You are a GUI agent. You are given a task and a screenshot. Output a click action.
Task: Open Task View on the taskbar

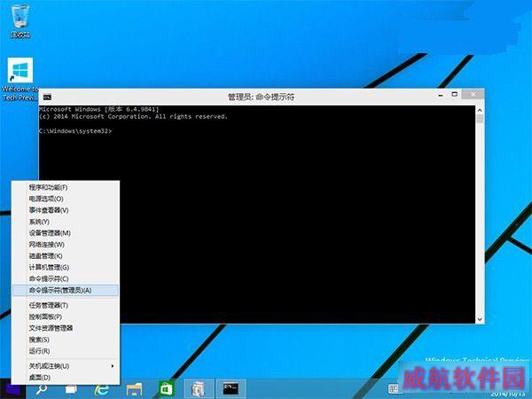point(71,389)
